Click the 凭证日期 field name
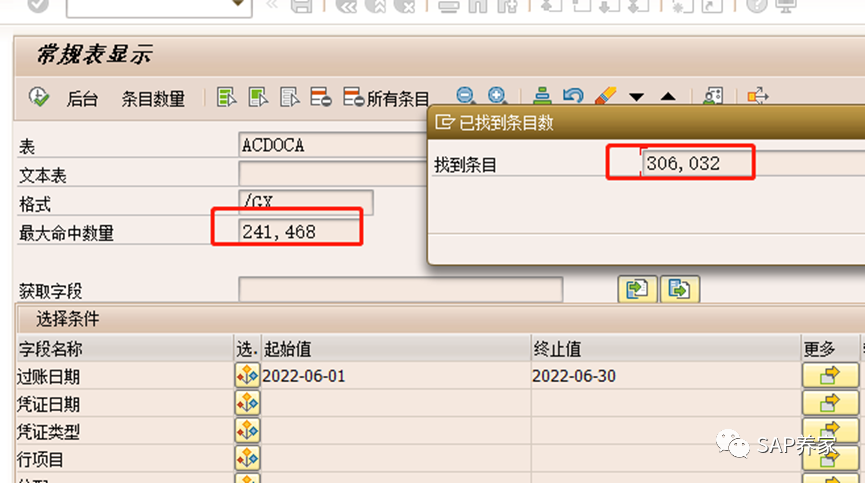Viewport: 865px width, 483px height. click(x=49, y=404)
